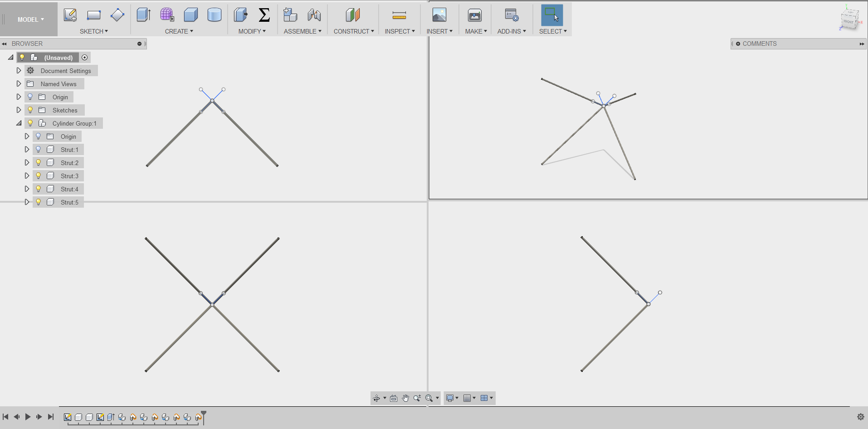
Task: Open the Press Pull modify tool
Action: [240, 15]
